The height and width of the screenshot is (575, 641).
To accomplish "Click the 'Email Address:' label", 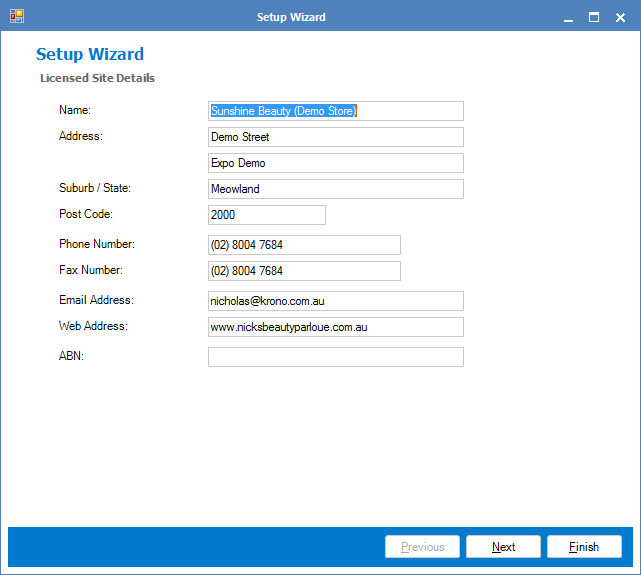I will 96,300.
